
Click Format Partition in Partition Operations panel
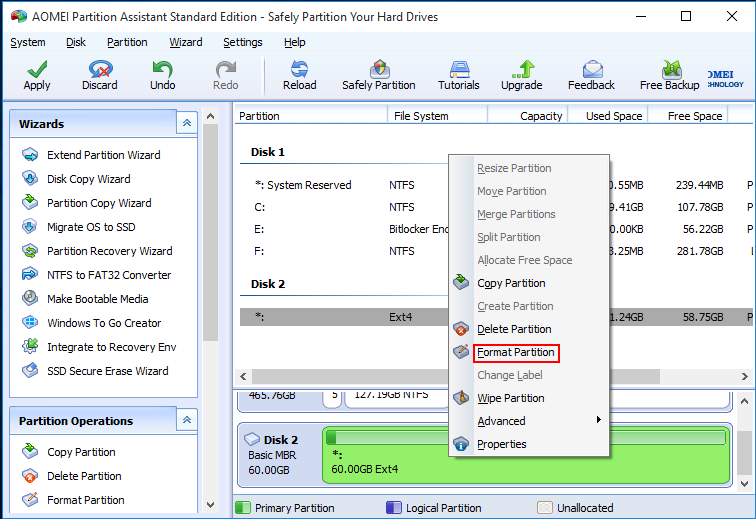pos(85,500)
